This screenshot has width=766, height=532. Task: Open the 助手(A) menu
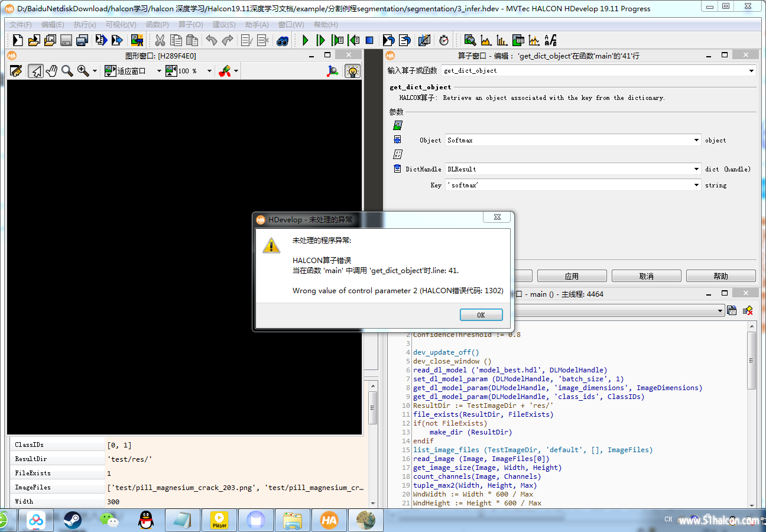257,25
